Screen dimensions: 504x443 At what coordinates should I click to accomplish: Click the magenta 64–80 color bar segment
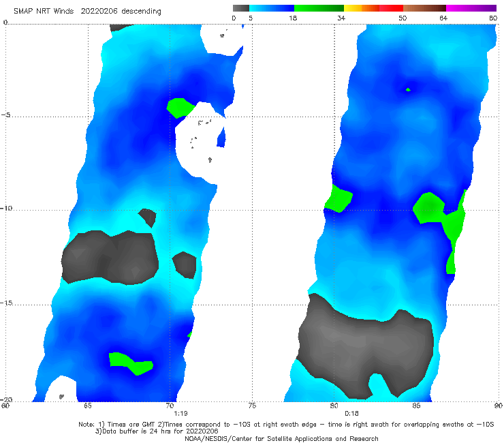pyautogui.click(x=471, y=8)
